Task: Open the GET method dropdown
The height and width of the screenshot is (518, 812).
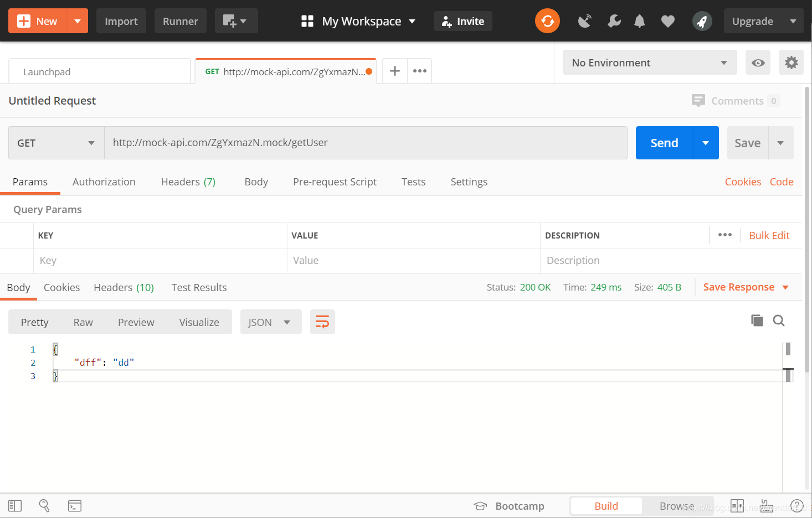Action: click(56, 143)
